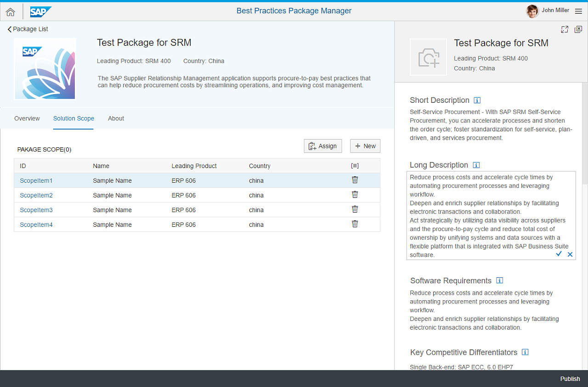Click ERP 606 in ScopeItem3 row
The height and width of the screenshot is (387, 588).
click(x=184, y=210)
